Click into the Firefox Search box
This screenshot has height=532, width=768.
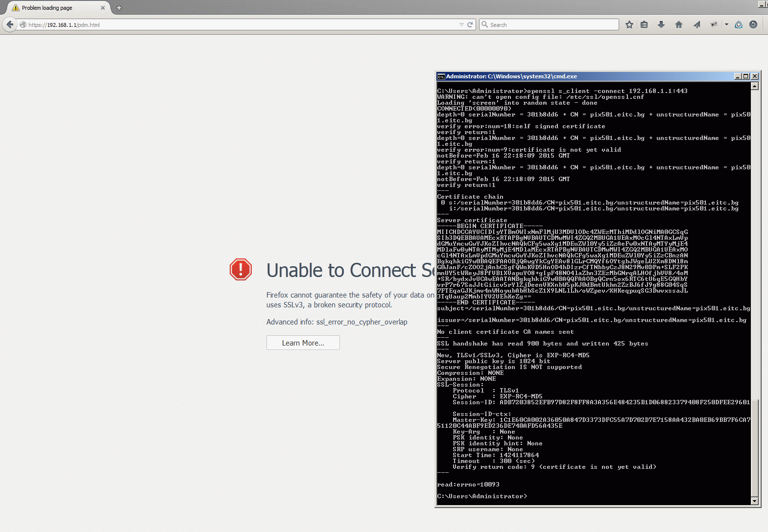click(x=549, y=24)
